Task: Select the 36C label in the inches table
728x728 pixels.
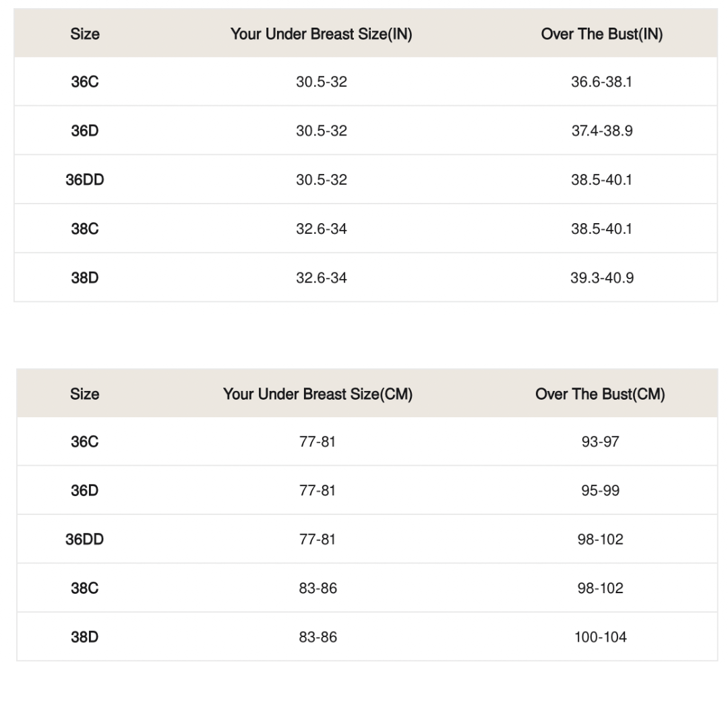Action: click(x=85, y=82)
